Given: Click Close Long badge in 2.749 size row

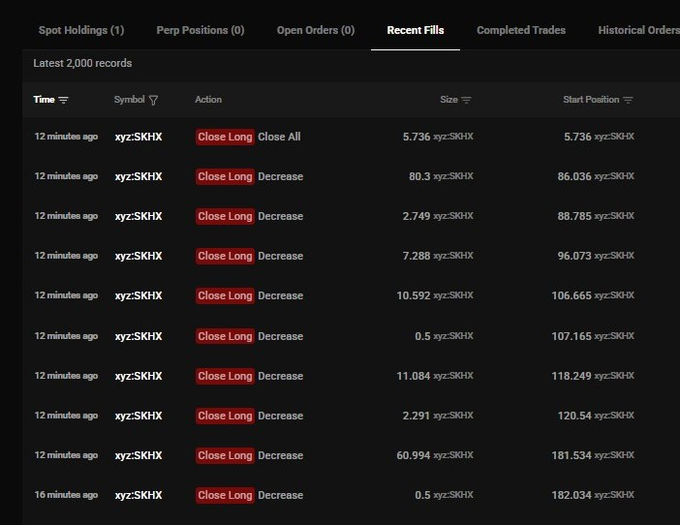Looking at the screenshot, I should (225, 216).
